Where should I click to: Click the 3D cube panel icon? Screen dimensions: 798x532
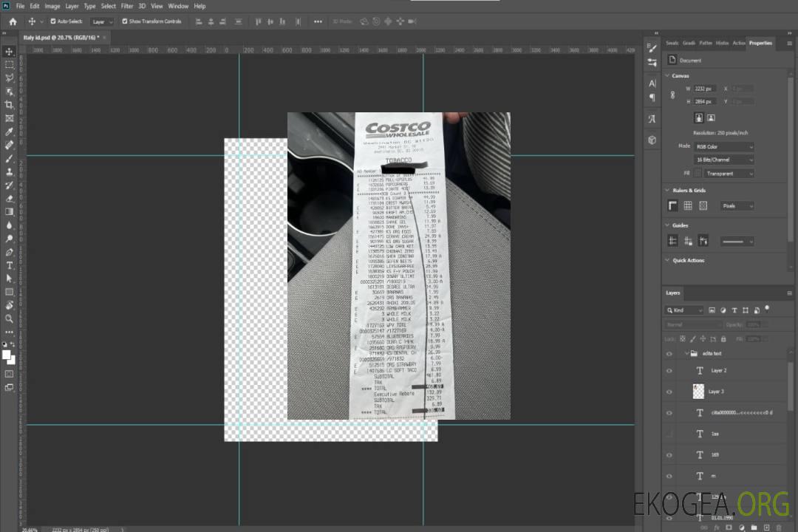652,140
